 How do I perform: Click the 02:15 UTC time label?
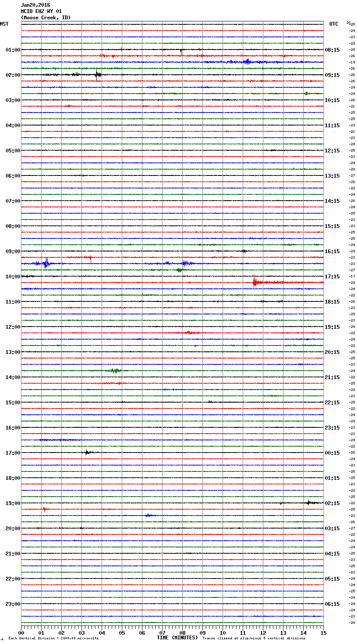point(332,503)
